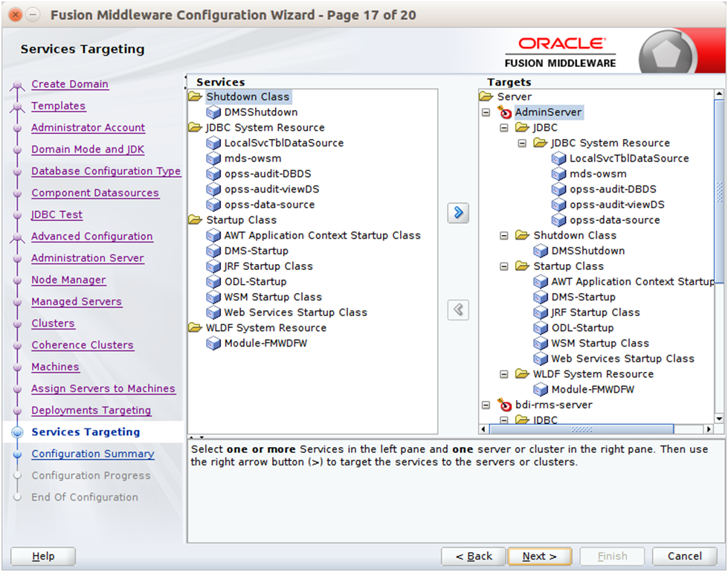Click the Cancel button

tap(684, 556)
